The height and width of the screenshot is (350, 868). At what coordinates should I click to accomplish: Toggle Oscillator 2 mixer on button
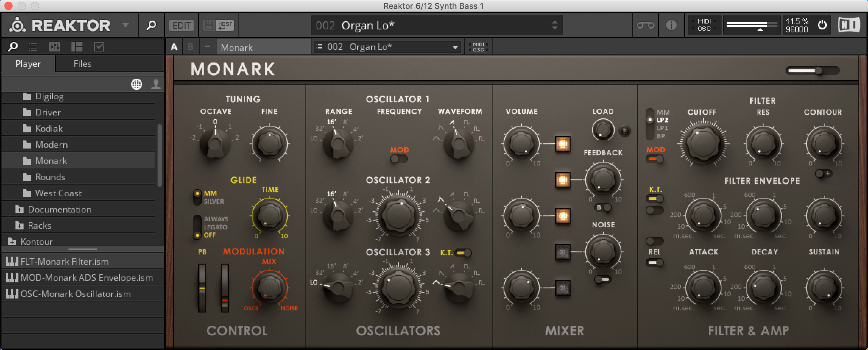[x=562, y=216]
